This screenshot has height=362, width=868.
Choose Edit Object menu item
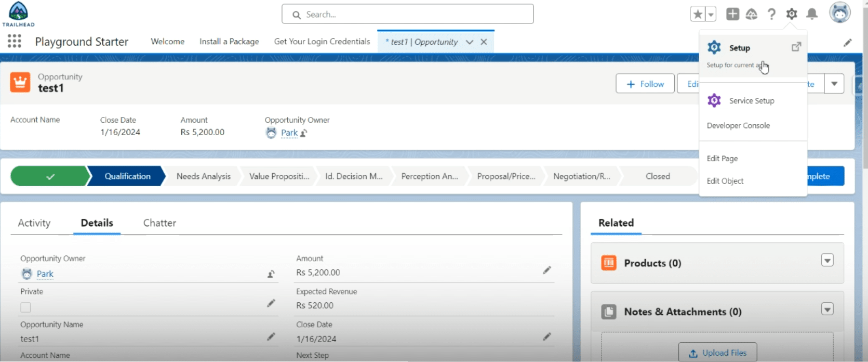[x=753, y=181]
